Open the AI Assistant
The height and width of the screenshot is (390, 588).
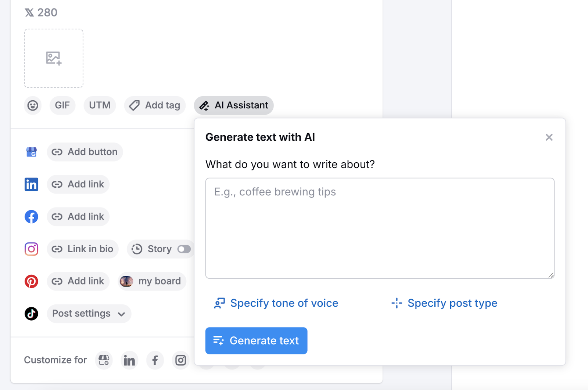[x=233, y=105]
